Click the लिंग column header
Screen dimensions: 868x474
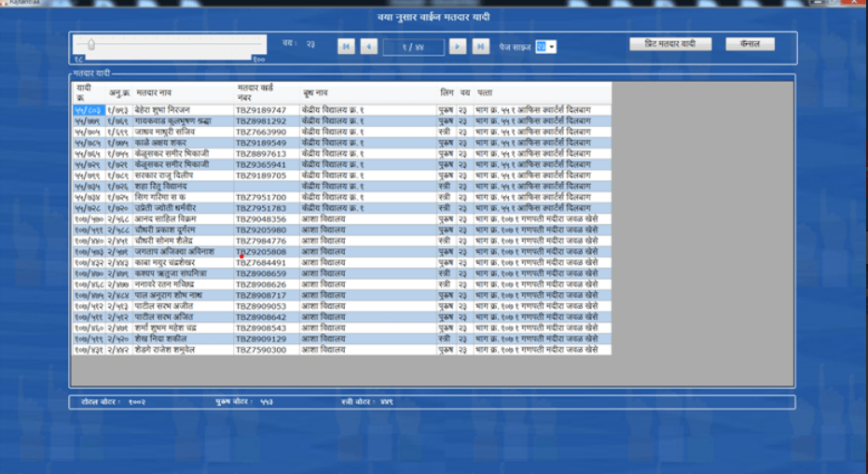pos(447,93)
